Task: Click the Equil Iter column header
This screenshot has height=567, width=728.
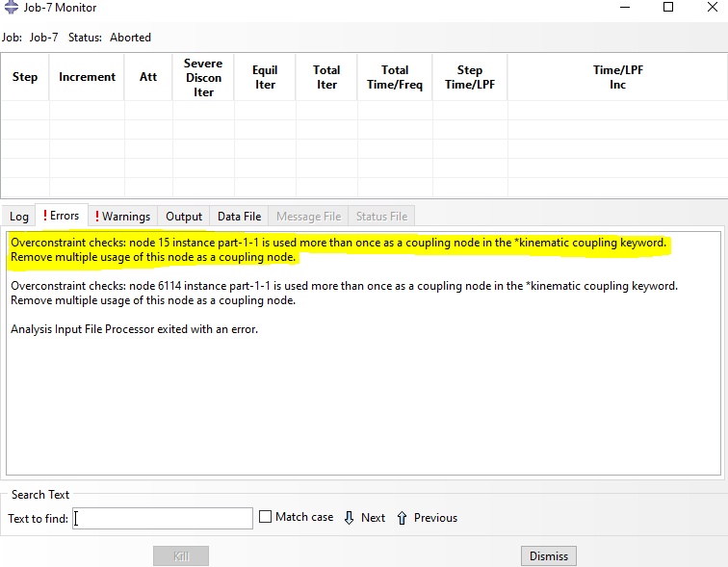Action: (265, 77)
